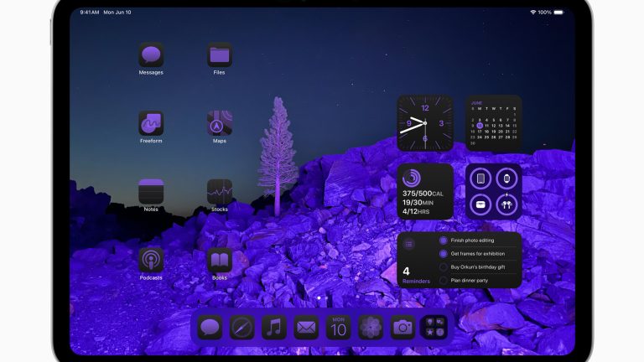Complete the 'Plan dinner party' reminder
The image size is (644, 362).
[444, 281]
